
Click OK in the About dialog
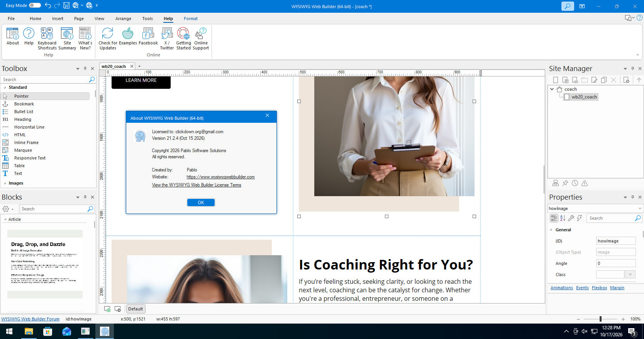[x=201, y=203]
